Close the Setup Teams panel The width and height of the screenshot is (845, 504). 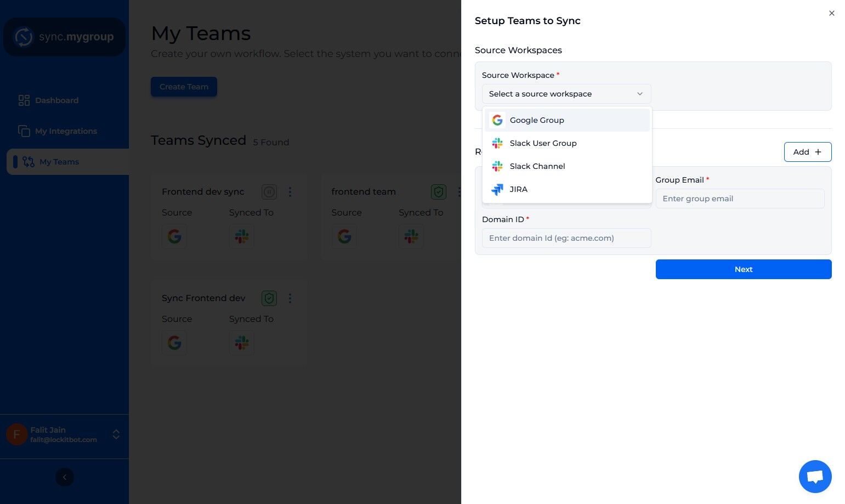click(832, 13)
